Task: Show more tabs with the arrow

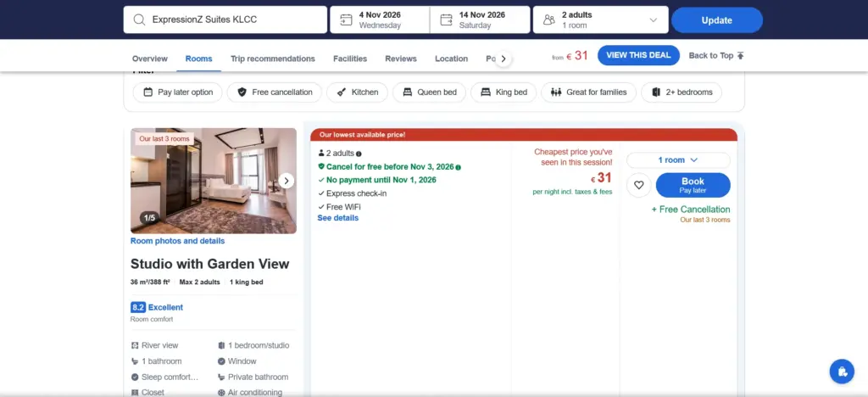Action: click(x=503, y=59)
